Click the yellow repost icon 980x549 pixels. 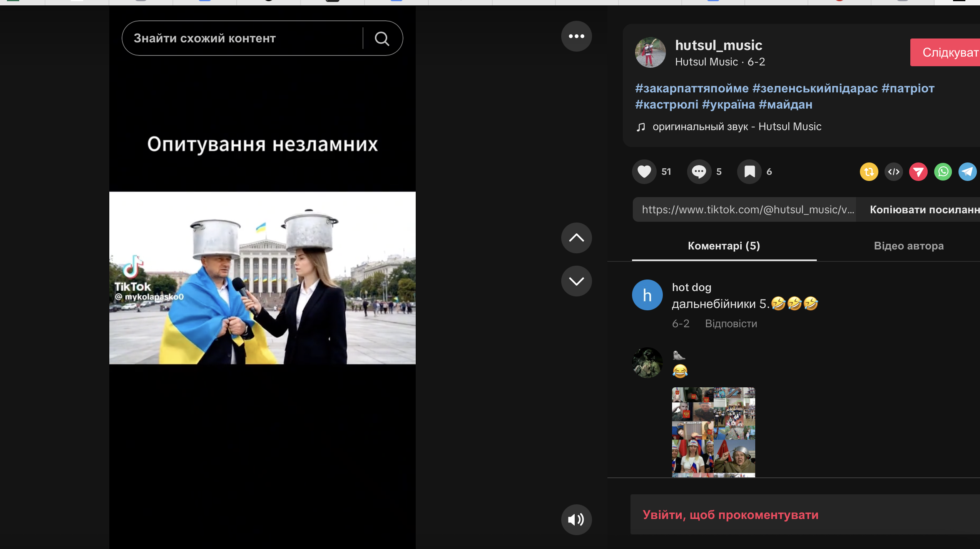click(x=869, y=172)
